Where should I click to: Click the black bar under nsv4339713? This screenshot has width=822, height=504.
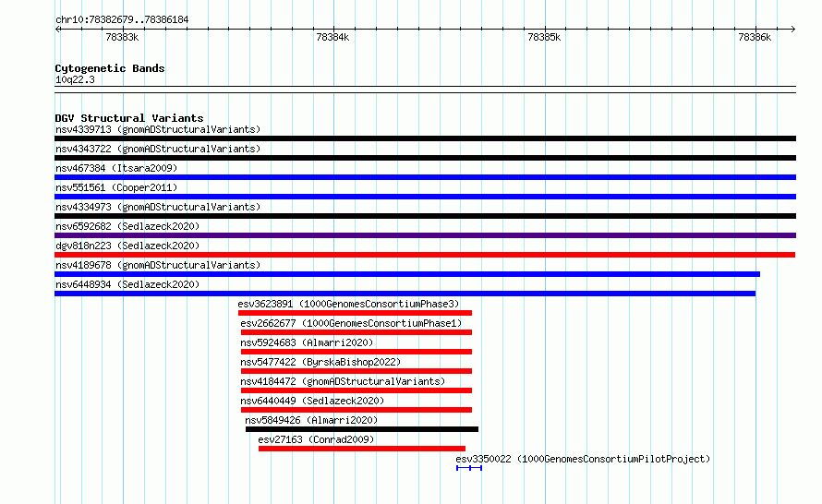tap(425, 138)
